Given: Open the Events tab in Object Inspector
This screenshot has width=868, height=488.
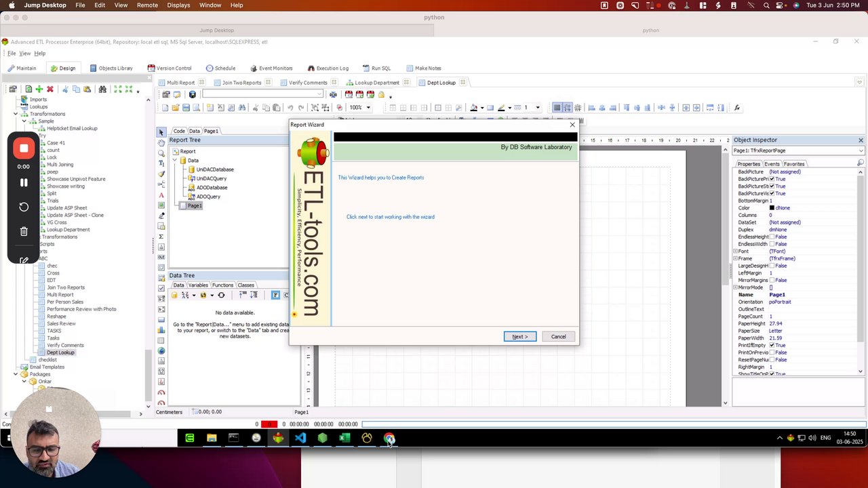Looking at the screenshot, I should [x=772, y=164].
